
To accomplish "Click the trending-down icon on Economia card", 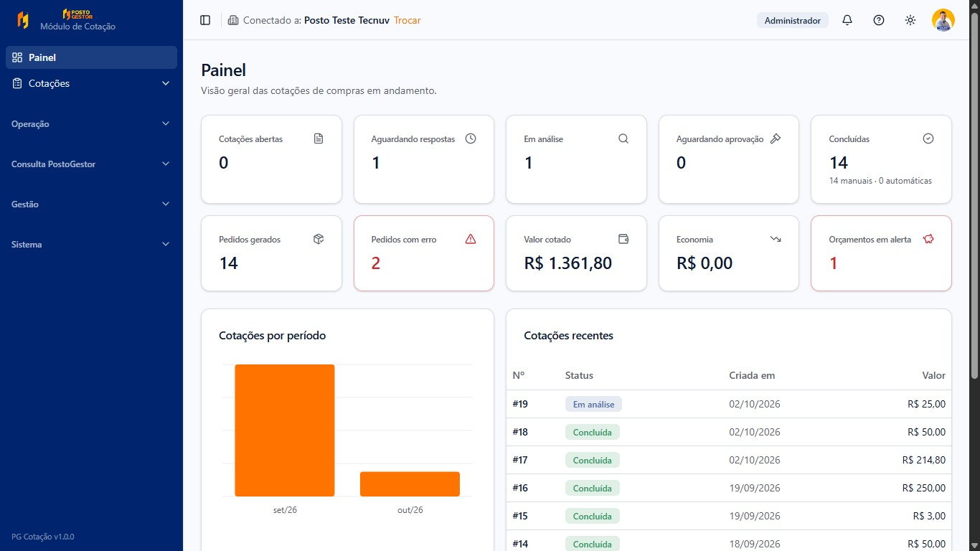I will [776, 239].
